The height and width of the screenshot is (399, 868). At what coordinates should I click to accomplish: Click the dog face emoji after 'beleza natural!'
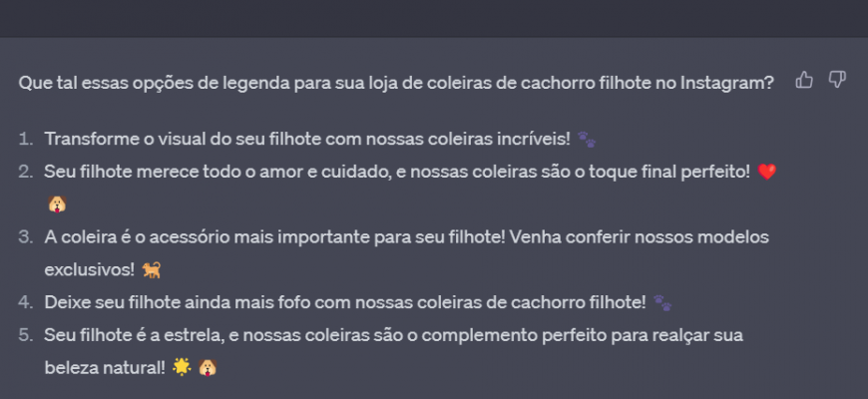[208, 367]
